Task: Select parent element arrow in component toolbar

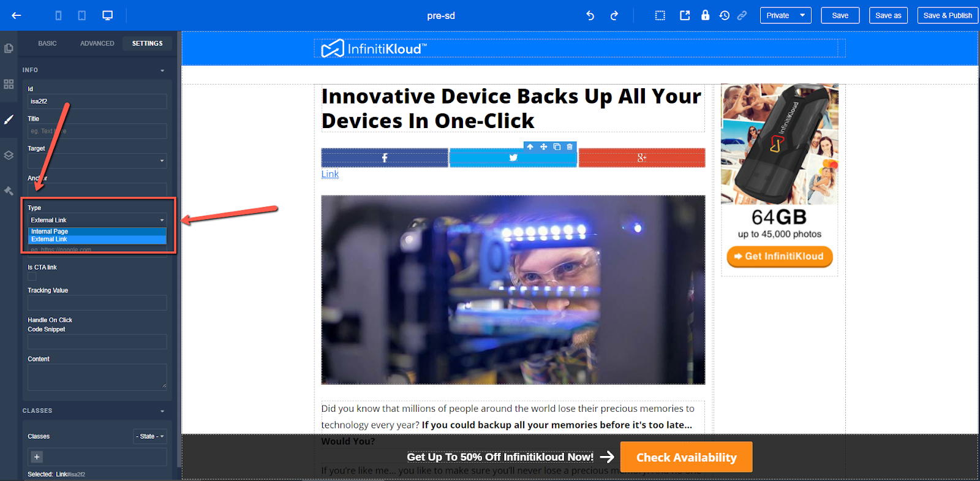Action: click(x=530, y=147)
